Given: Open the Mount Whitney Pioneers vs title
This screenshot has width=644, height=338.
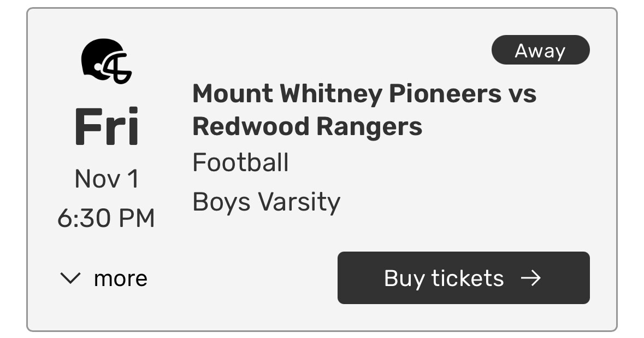Looking at the screenshot, I should (x=364, y=94).
